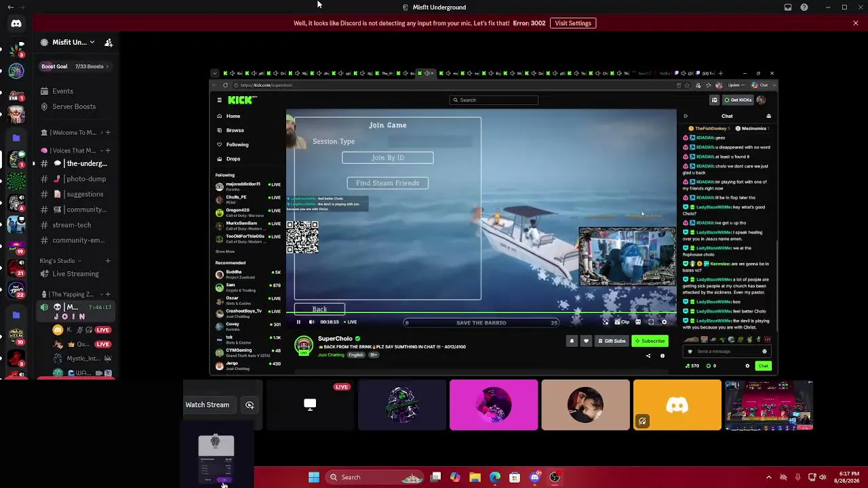Click the Visit Settings button in mic error banner
Image resolution: width=868 pixels, height=488 pixels.
[x=573, y=23]
